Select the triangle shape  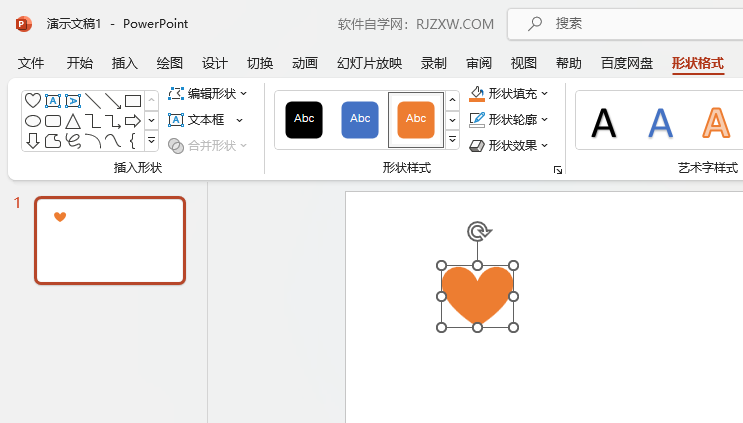click(73, 121)
